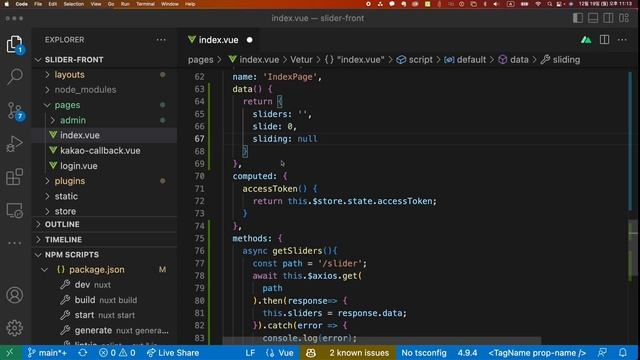This screenshot has width=640, height=360.
Task: Open the File menu
Action: tap(38, 4)
